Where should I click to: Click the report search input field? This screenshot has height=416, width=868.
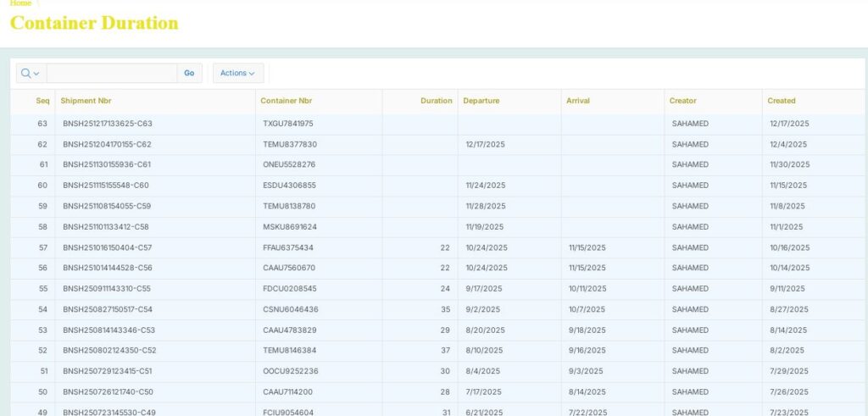point(111,74)
